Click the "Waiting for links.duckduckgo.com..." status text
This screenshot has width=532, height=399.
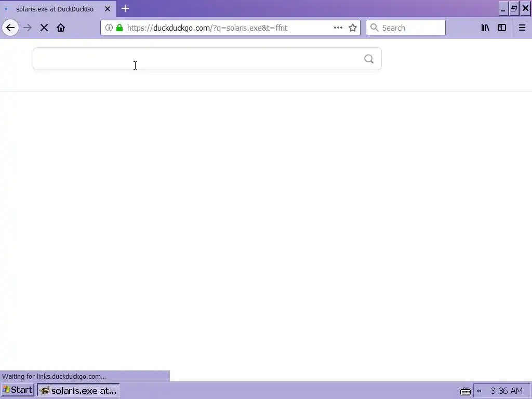[54, 376]
